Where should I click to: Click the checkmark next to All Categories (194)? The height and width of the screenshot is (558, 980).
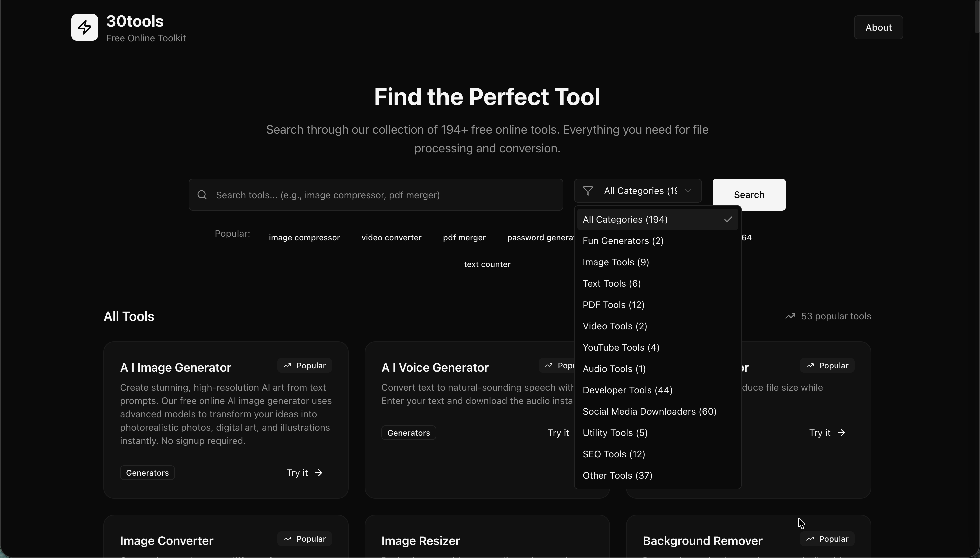click(728, 219)
